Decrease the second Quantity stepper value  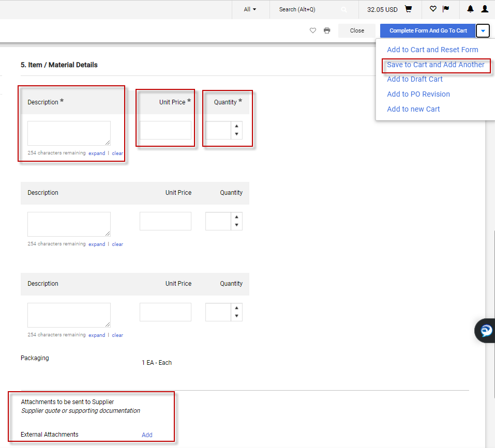point(236,225)
